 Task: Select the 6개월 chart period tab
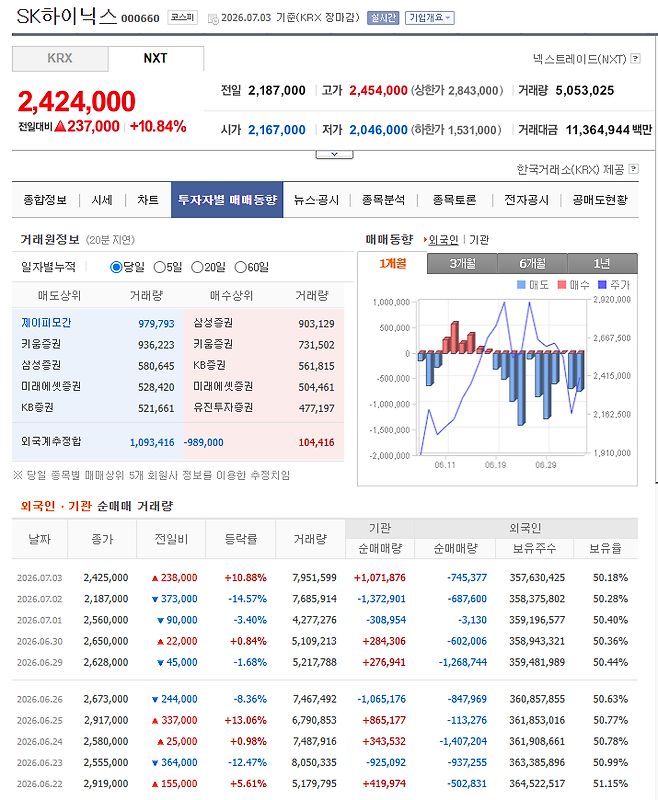(532, 264)
